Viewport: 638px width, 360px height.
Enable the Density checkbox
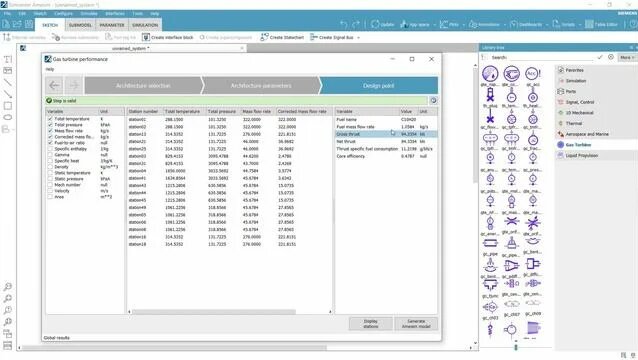pos(50,167)
